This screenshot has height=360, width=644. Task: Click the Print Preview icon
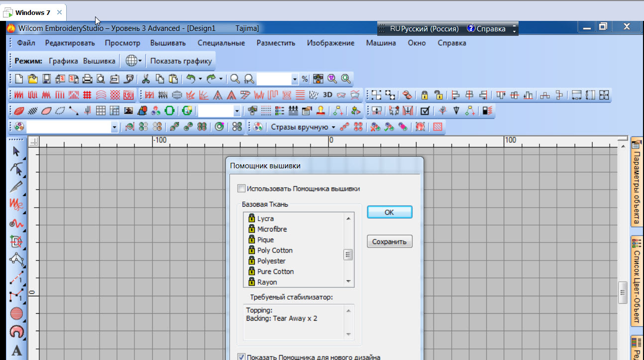tap(101, 79)
